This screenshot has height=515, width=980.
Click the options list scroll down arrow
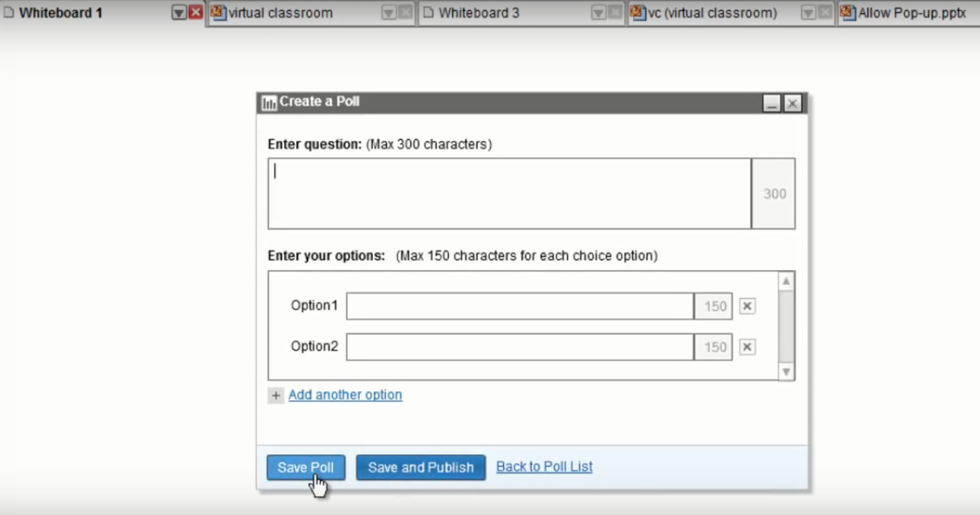tap(786, 372)
